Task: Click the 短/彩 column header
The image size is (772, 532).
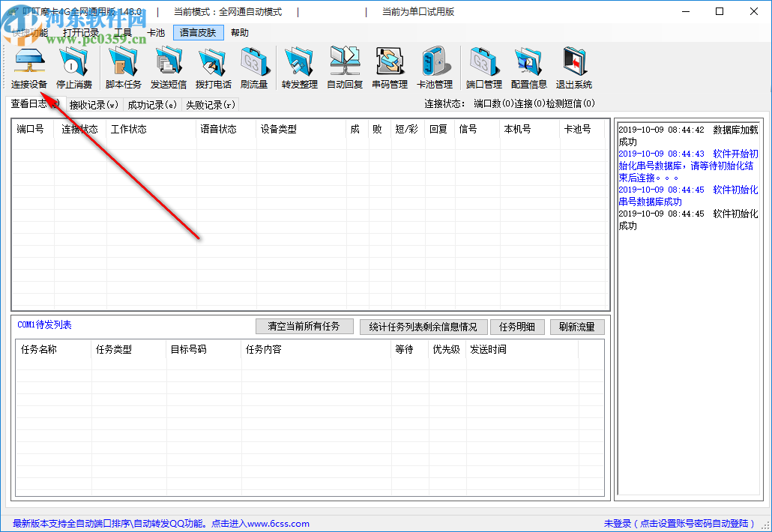Action: point(407,129)
